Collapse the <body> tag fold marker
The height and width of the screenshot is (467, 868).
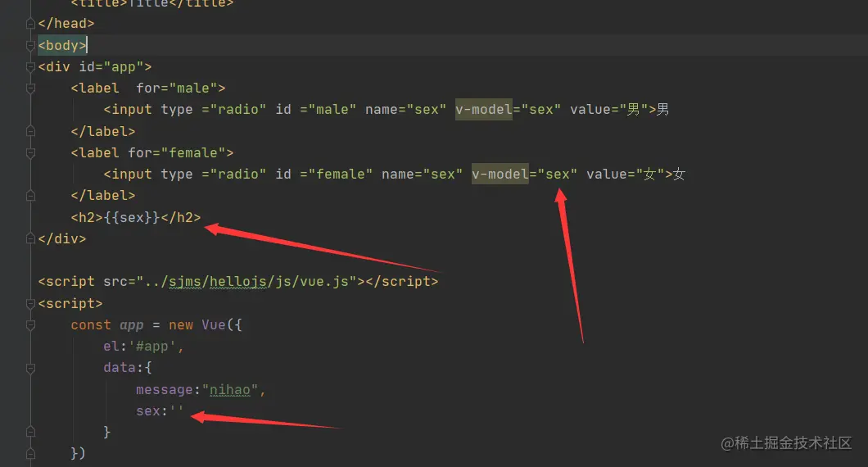point(31,45)
